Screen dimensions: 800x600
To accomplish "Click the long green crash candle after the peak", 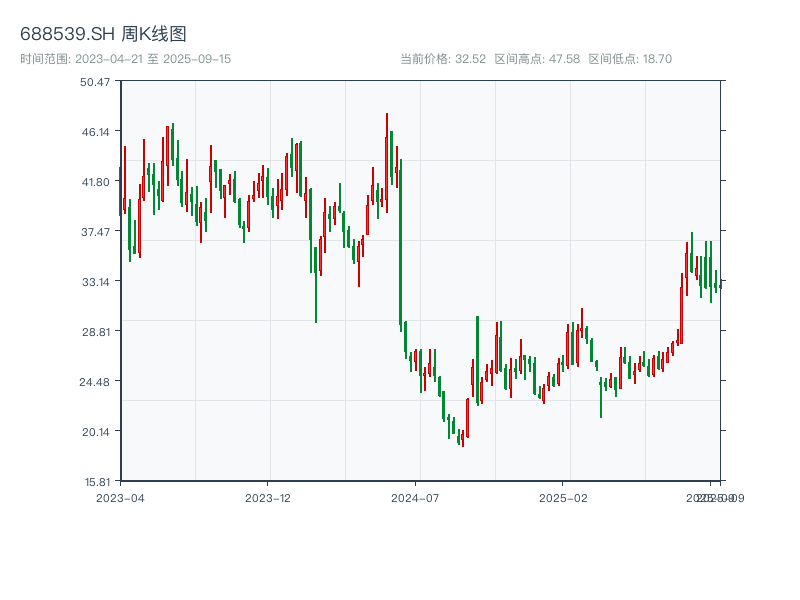I will pos(400,245).
